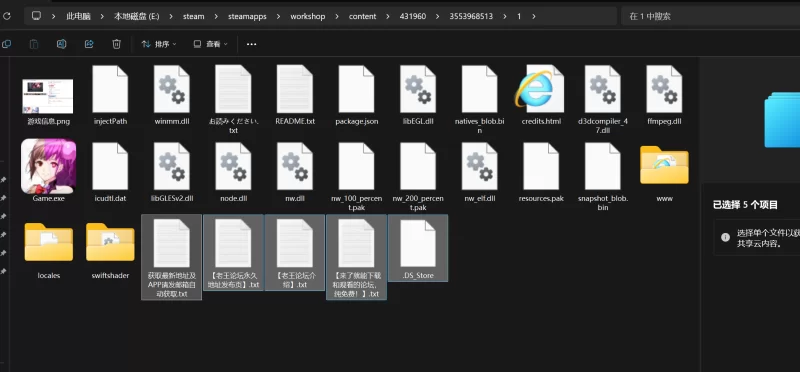Open the 排序 sort dropdown
This screenshot has width=800, height=372.
pos(159,44)
